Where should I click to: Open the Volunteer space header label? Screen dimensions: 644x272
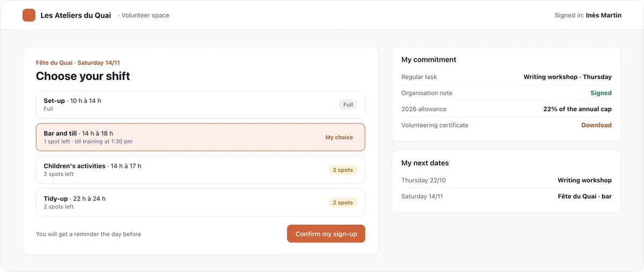pyautogui.click(x=143, y=15)
